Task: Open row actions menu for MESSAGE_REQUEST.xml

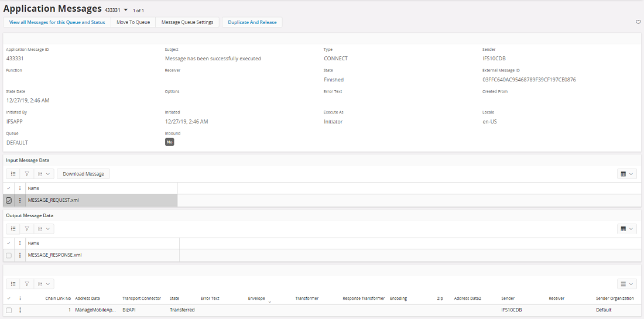Action: (x=20, y=200)
